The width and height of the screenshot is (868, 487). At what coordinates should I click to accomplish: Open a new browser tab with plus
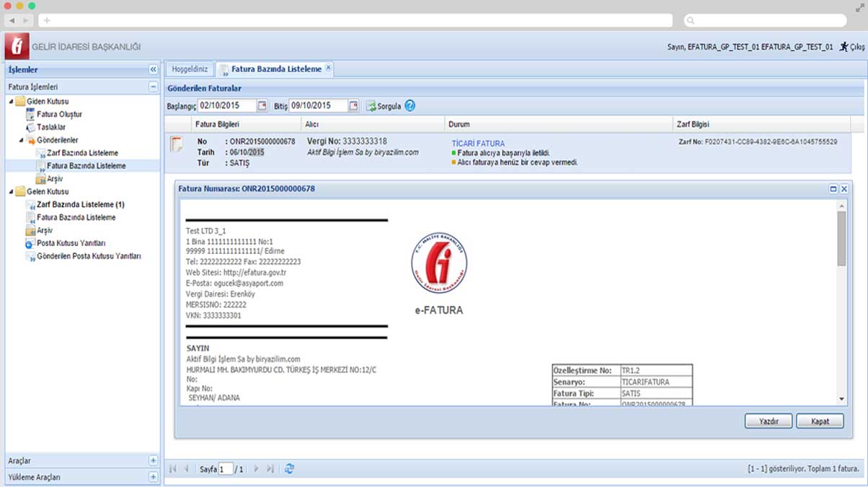(x=47, y=20)
